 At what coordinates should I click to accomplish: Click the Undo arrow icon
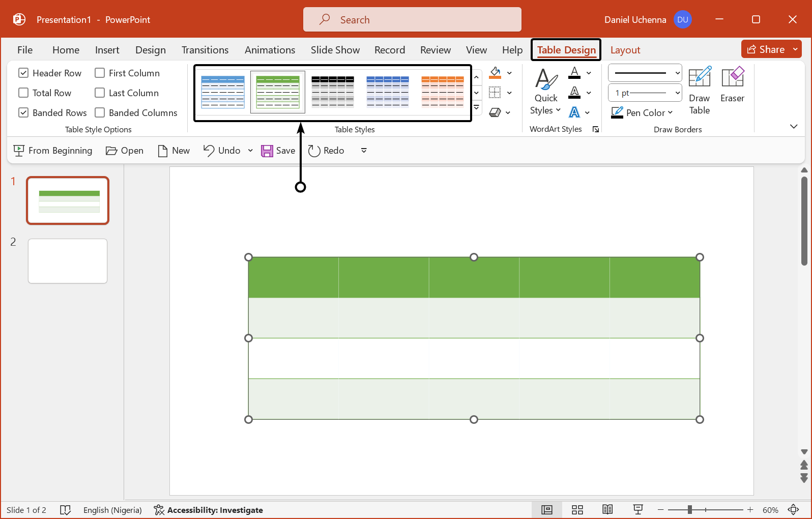(x=209, y=150)
